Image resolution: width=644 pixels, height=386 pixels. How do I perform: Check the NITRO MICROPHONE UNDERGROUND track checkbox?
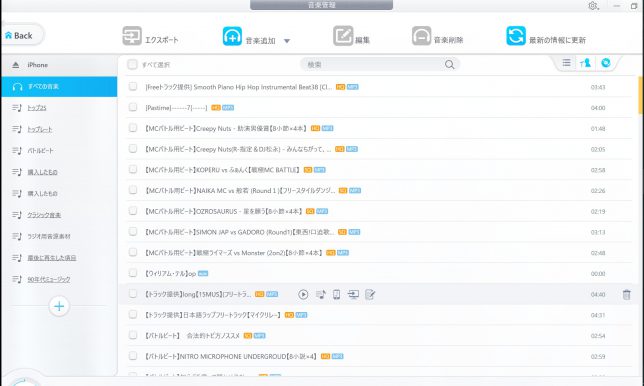pos(133,356)
